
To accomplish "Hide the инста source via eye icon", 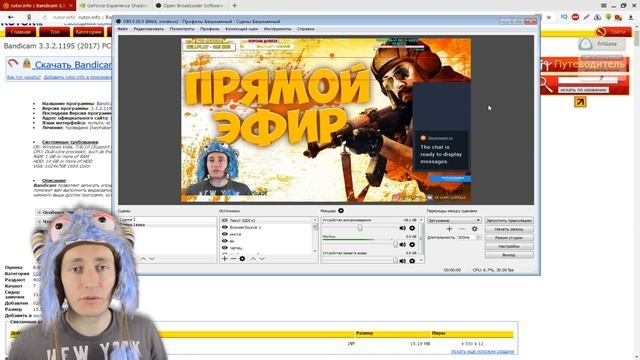I will click(x=224, y=234).
